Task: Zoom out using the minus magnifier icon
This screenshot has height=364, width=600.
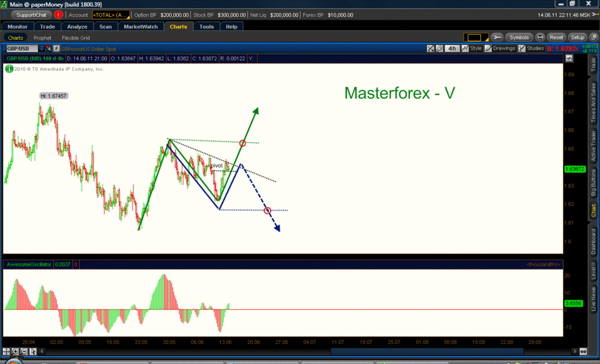Action: click(x=24, y=351)
